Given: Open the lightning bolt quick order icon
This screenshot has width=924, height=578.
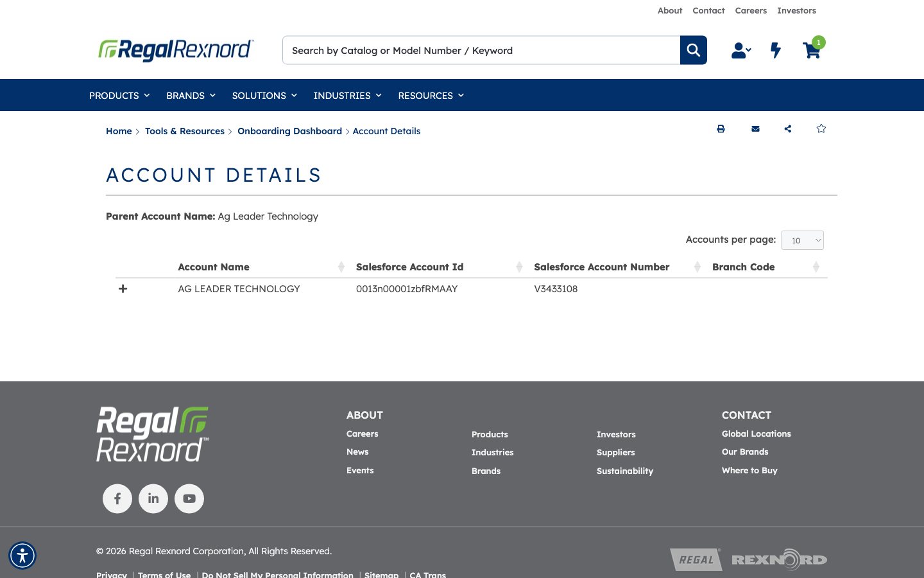Looking at the screenshot, I should tap(776, 50).
